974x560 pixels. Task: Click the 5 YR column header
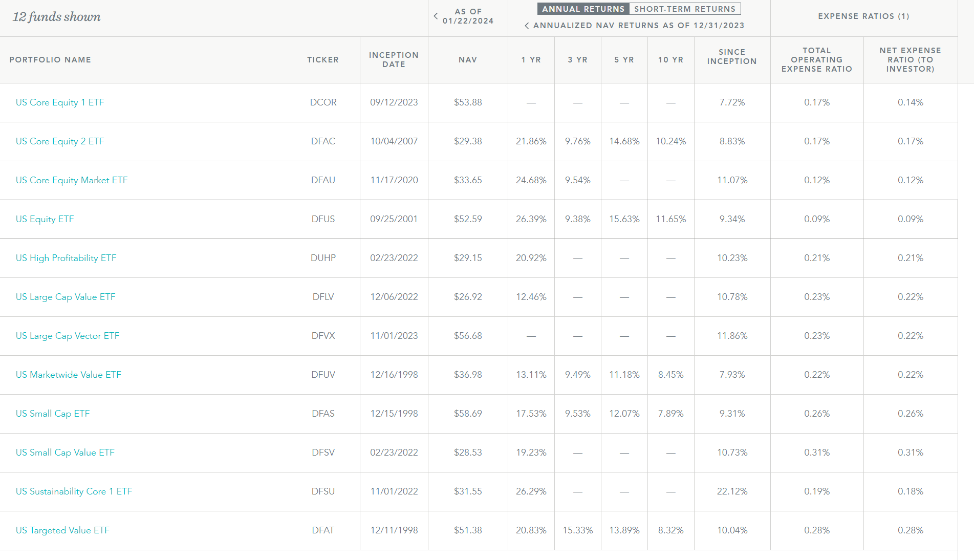(x=624, y=60)
